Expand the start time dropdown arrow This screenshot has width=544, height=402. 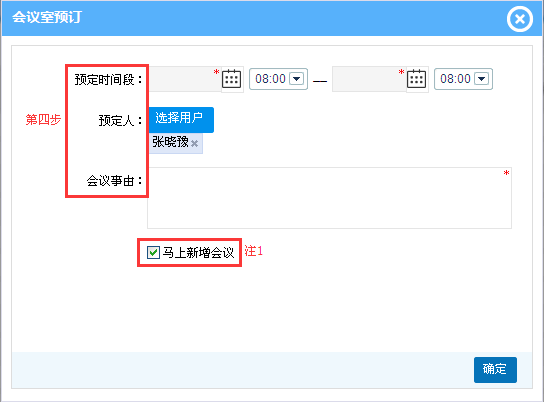pyautogui.click(x=297, y=79)
